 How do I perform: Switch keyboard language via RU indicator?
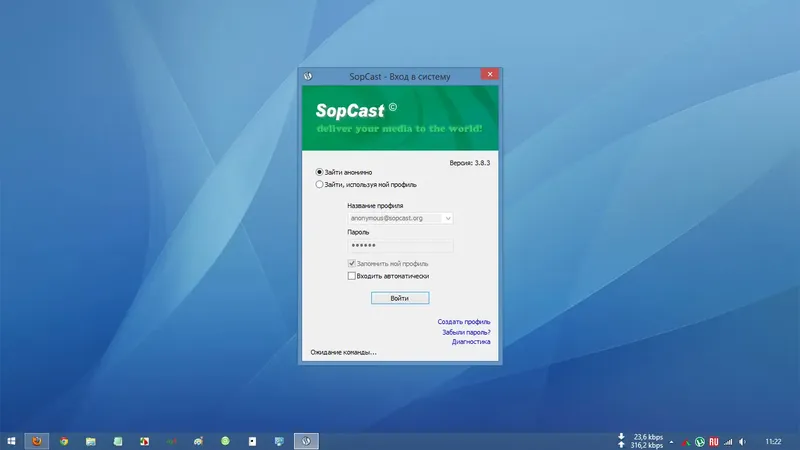point(714,442)
